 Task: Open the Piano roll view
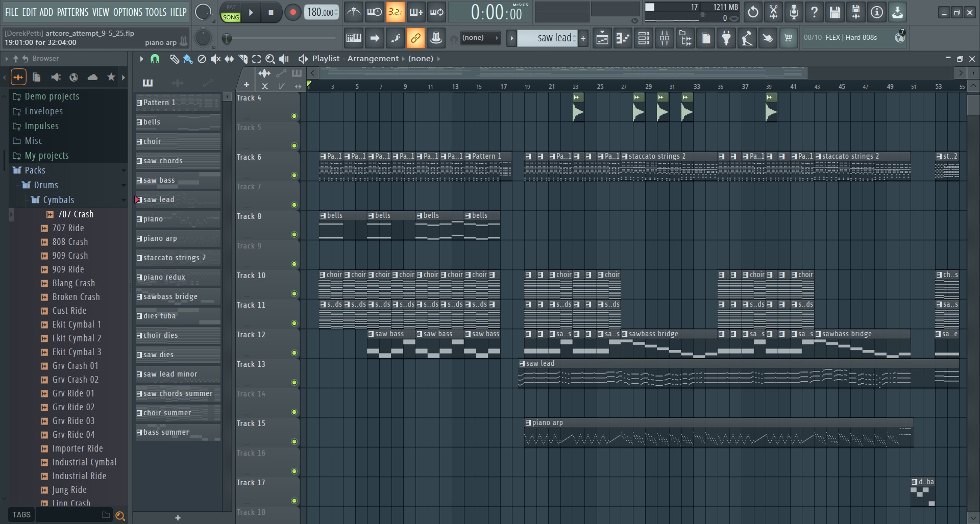623,38
